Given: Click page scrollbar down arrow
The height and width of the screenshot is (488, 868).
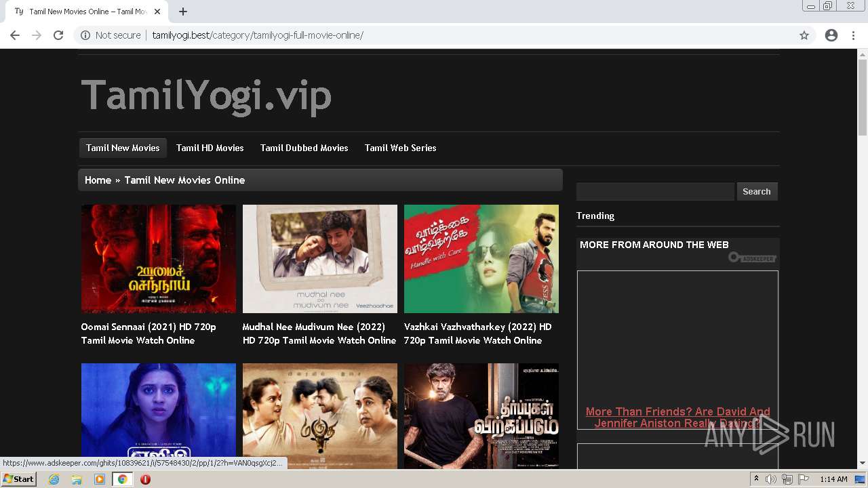Looking at the screenshot, I should click(863, 464).
